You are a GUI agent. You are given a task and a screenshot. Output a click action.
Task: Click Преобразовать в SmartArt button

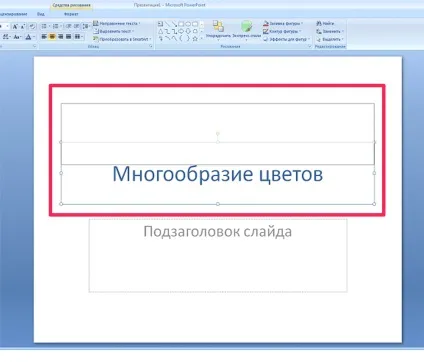pos(122,39)
